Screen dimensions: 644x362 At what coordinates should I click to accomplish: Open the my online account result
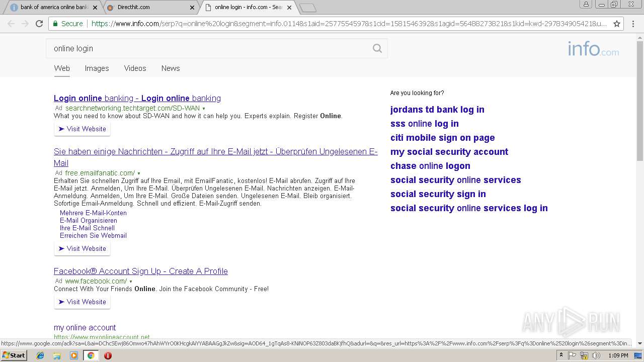coord(85,327)
